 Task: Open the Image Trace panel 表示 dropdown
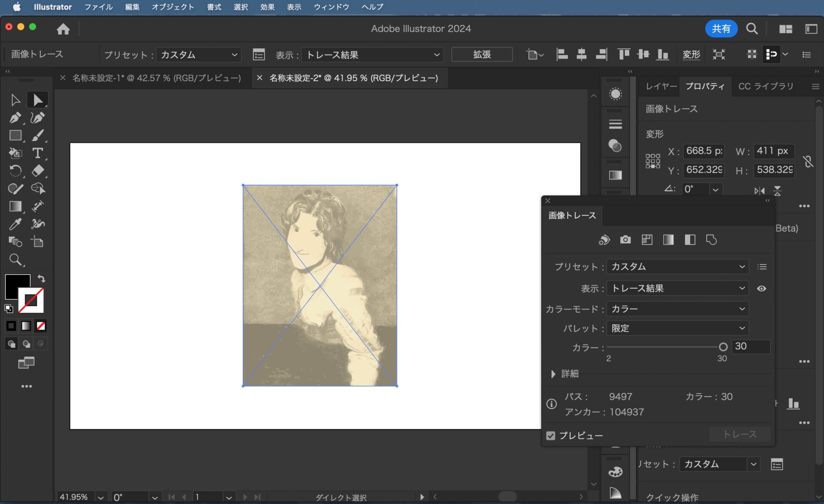coord(678,289)
